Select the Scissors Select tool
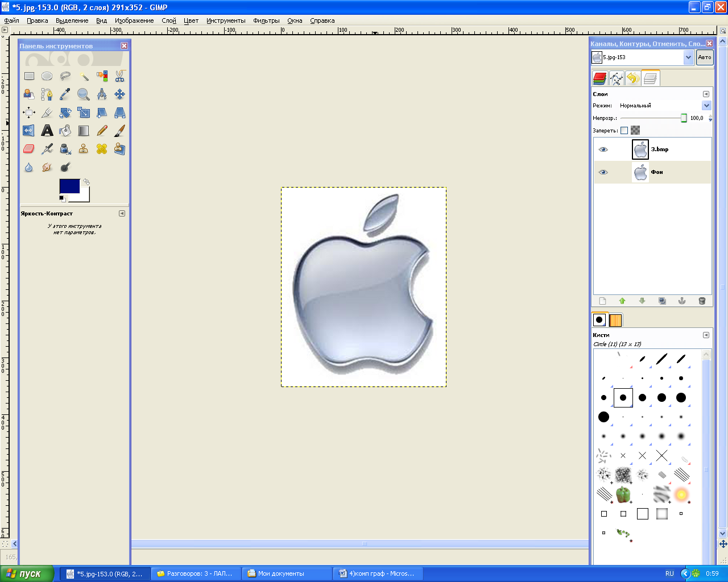 click(x=120, y=76)
